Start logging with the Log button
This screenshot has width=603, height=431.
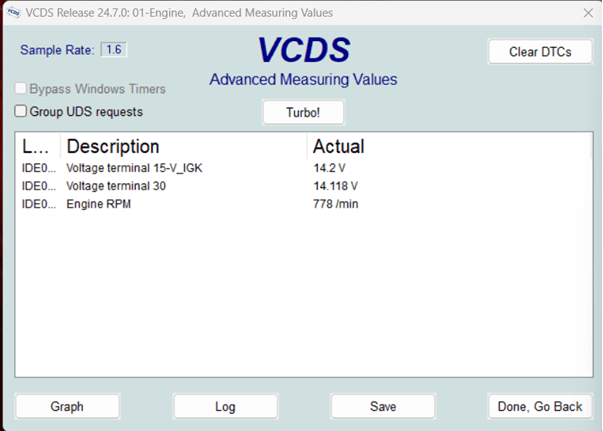(x=225, y=406)
